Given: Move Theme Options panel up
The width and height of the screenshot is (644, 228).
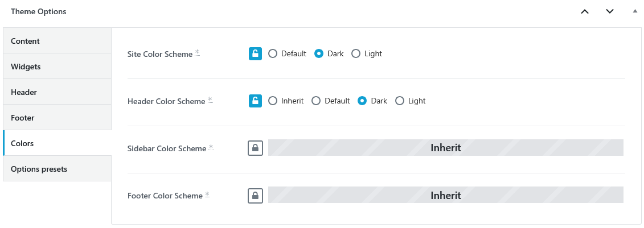Looking at the screenshot, I should coord(585,11).
